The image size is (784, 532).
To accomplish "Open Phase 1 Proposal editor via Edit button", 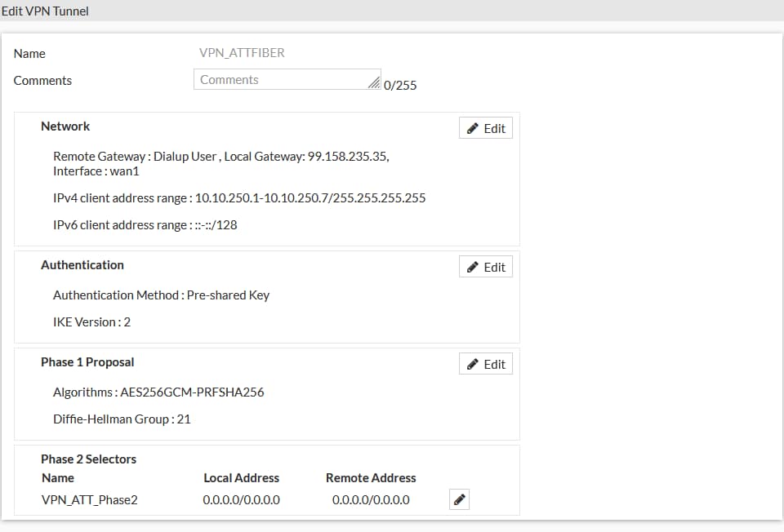I will pyautogui.click(x=486, y=364).
